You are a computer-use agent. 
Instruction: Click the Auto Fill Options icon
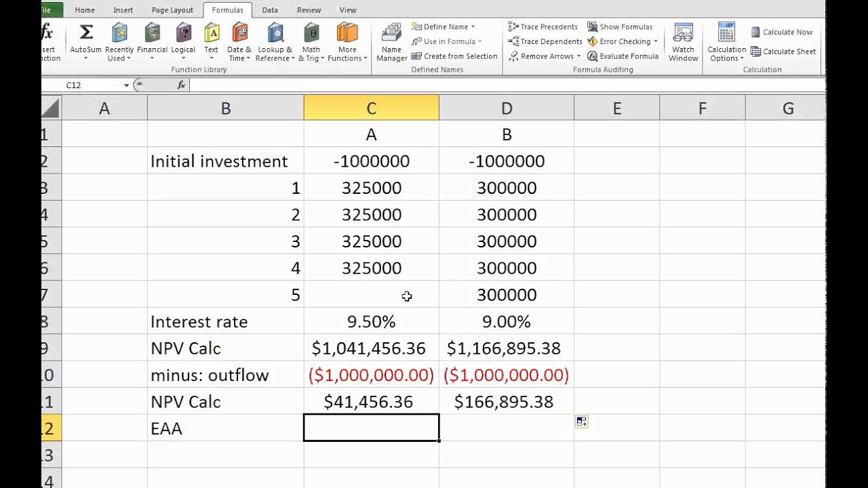(x=581, y=422)
